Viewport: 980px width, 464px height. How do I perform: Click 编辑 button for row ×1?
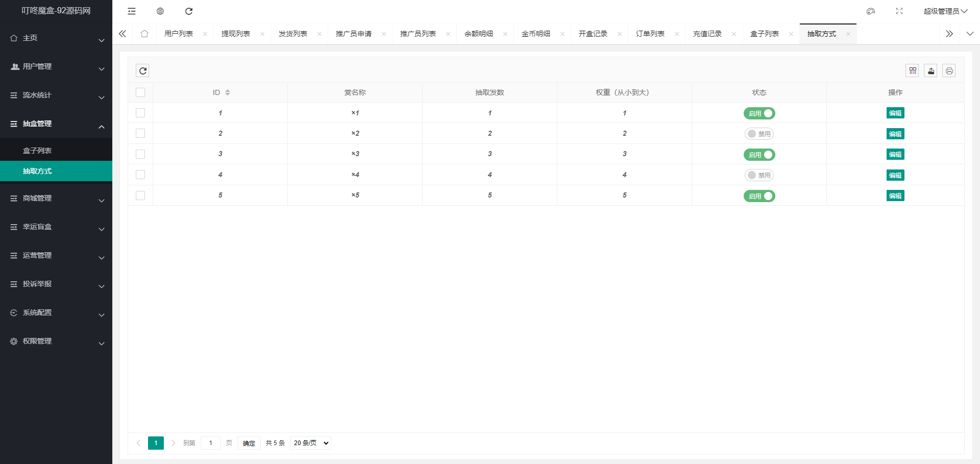(895, 113)
